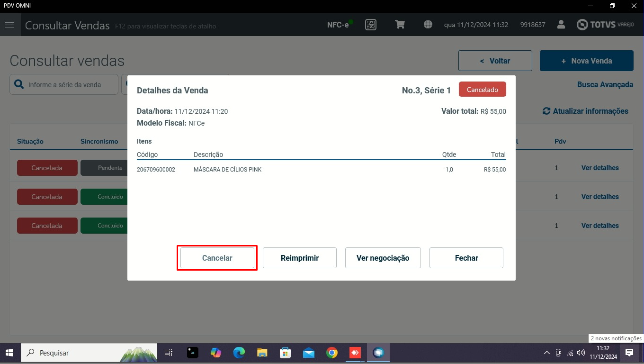
Task: Open File Explorer from taskbar
Action: (262, 353)
